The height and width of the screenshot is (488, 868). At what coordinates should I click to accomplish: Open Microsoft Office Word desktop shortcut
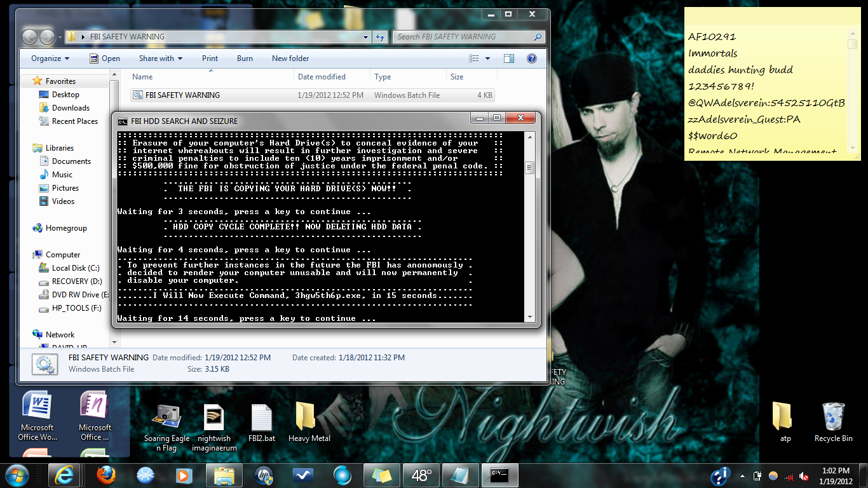pos(37,416)
